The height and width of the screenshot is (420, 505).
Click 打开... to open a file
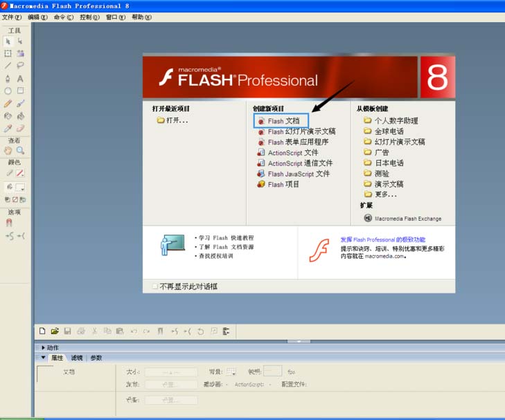[x=172, y=120]
